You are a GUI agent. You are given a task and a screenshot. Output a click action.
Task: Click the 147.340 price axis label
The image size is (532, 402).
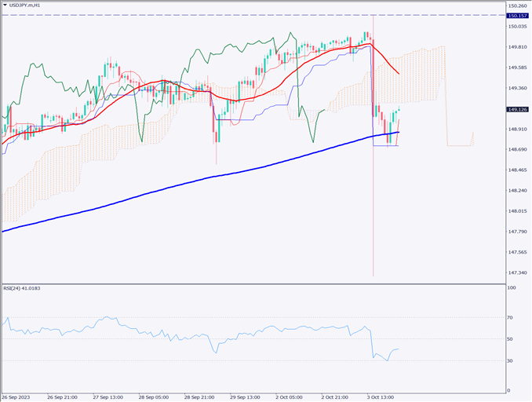517,272
